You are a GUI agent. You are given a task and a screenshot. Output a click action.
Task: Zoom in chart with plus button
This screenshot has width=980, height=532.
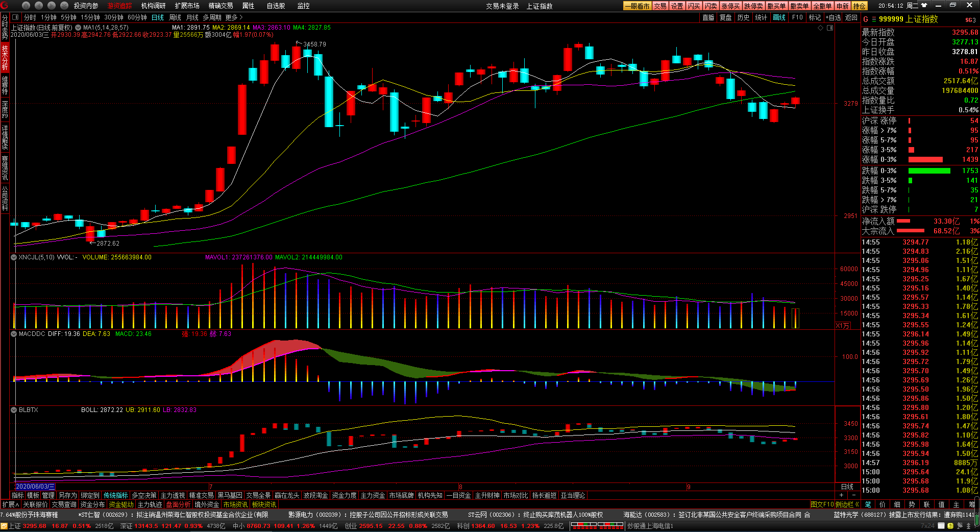click(x=842, y=495)
